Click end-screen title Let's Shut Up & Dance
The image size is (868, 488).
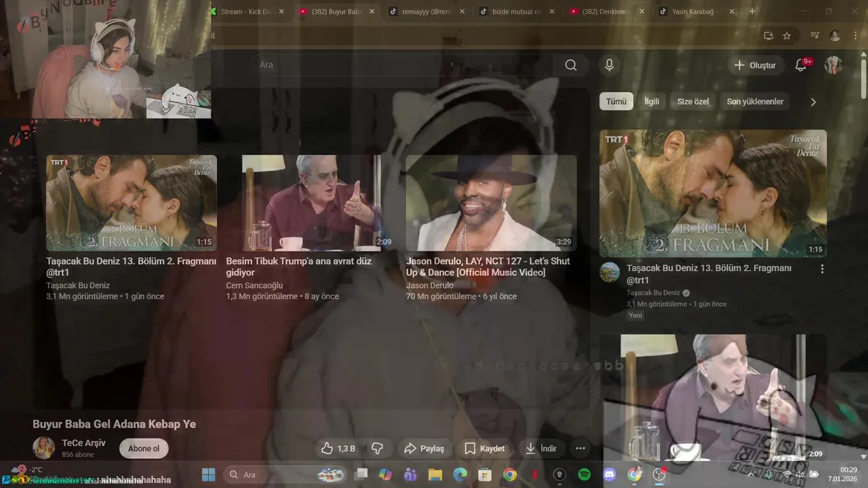[488, 266]
